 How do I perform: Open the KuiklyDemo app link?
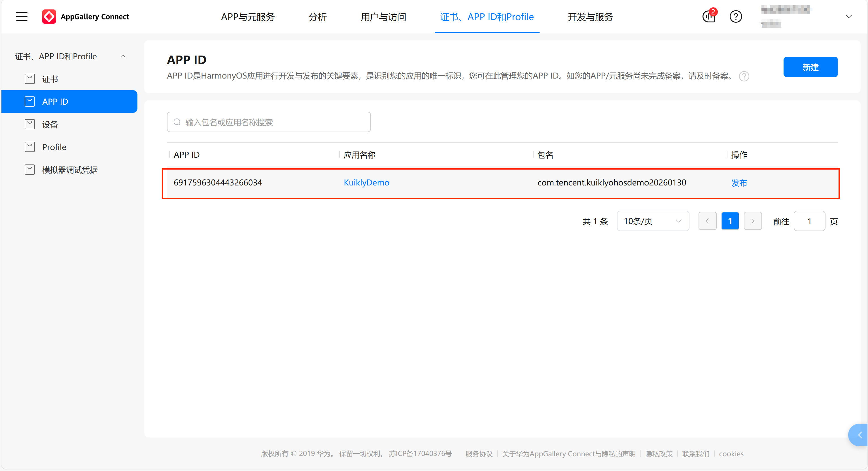pyautogui.click(x=366, y=182)
